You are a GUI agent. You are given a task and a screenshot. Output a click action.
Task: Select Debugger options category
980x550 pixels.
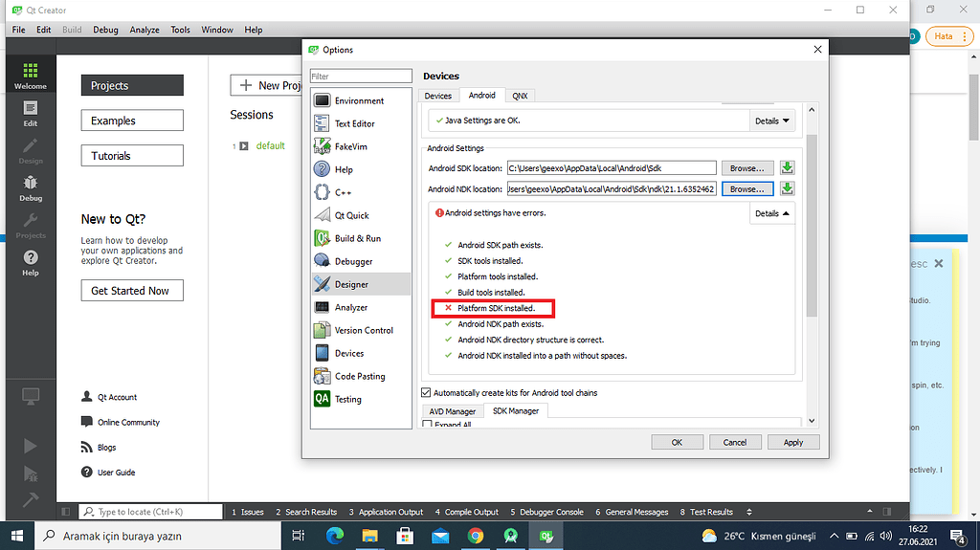[361, 261]
